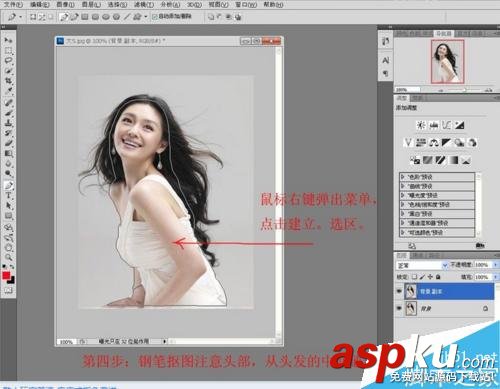Screen dimensions: 500x389
Task: Expand the 曝光度 预设 presets
Action: pyautogui.click(x=403, y=195)
